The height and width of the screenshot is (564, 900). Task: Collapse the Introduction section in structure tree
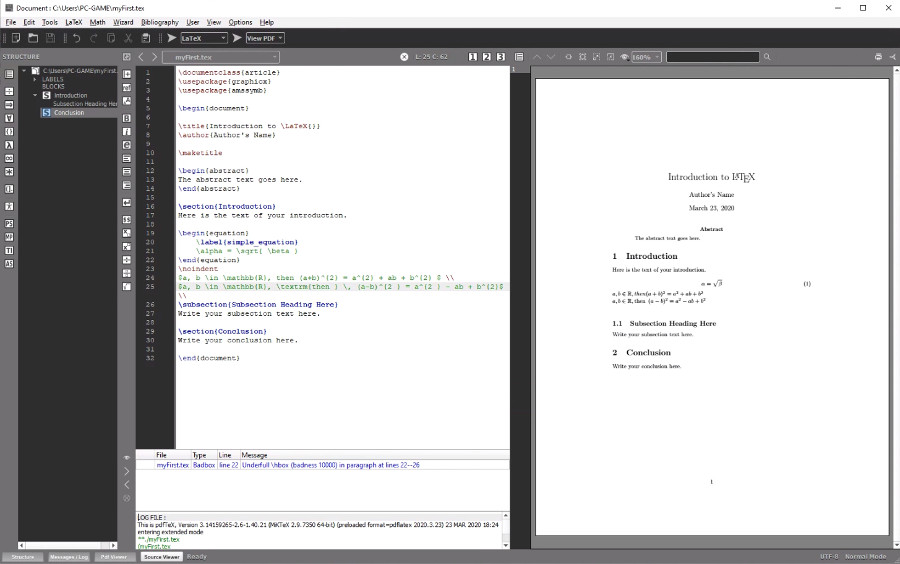click(x=35, y=95)
